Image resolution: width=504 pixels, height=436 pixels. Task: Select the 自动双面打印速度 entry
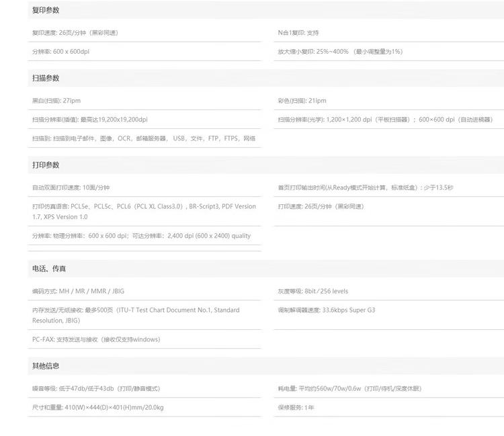point(71,187)
